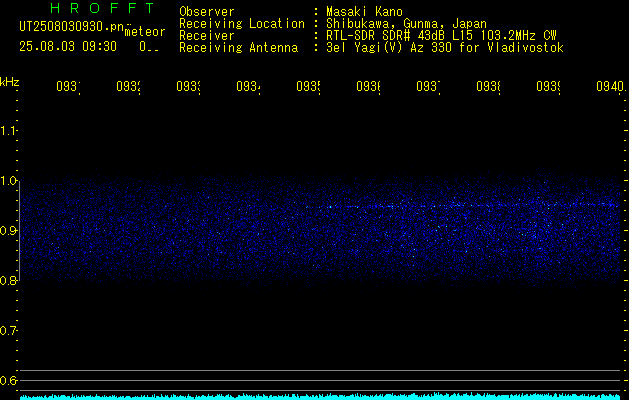
Task: Click the word meteor label
Action: click(145, 32)
